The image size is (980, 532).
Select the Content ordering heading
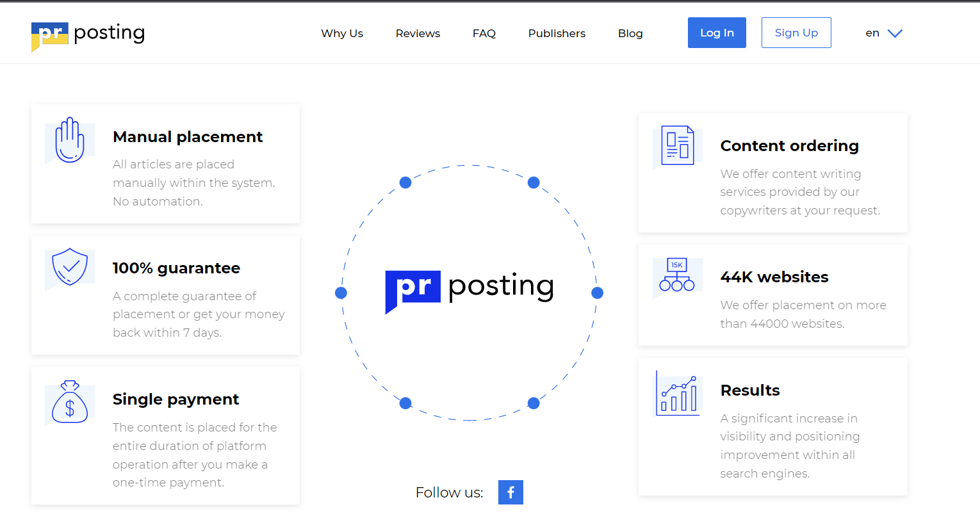point(789,146)
